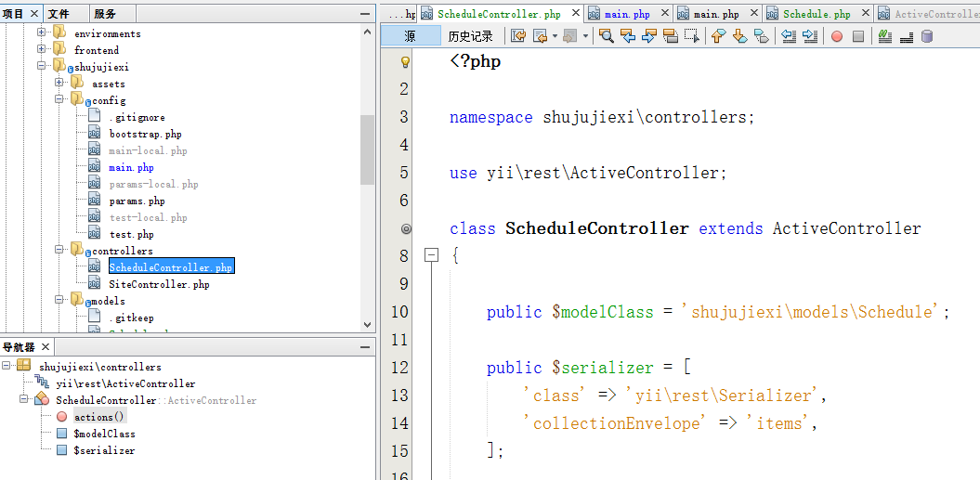Viewport: 980px width, 480px height.
Task: Collapse the shujujiexi folder in project tree
Action: tap(41, 66)
